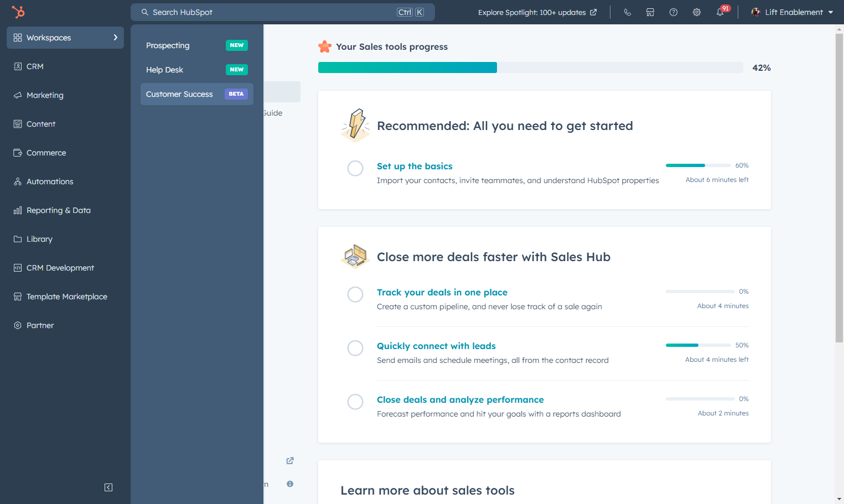
Task: Click the info circle icon near page bottom
Action: click(x=290, y=484)
